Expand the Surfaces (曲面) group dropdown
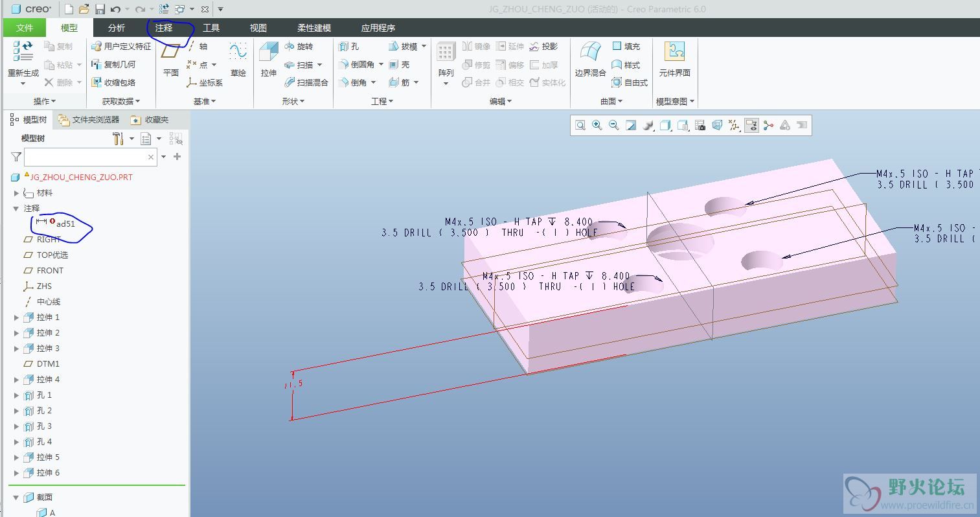Viewport: 980px width, 517px height. click(611, 102)
